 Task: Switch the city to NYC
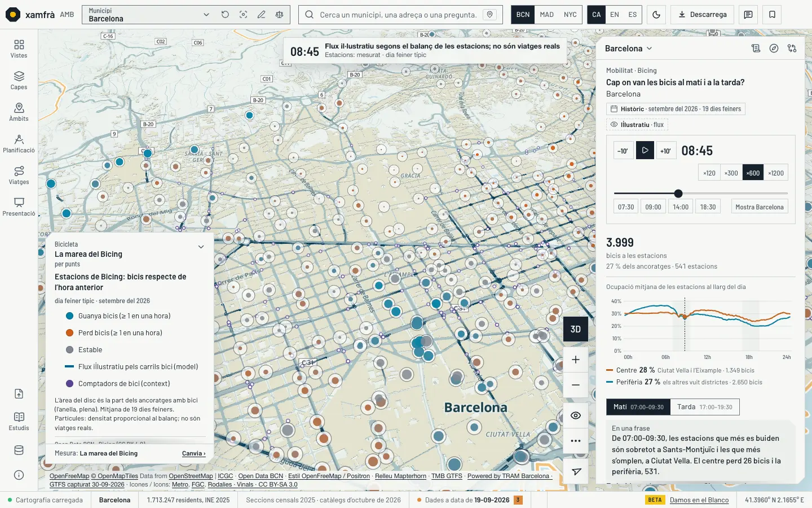click(570, 15)
